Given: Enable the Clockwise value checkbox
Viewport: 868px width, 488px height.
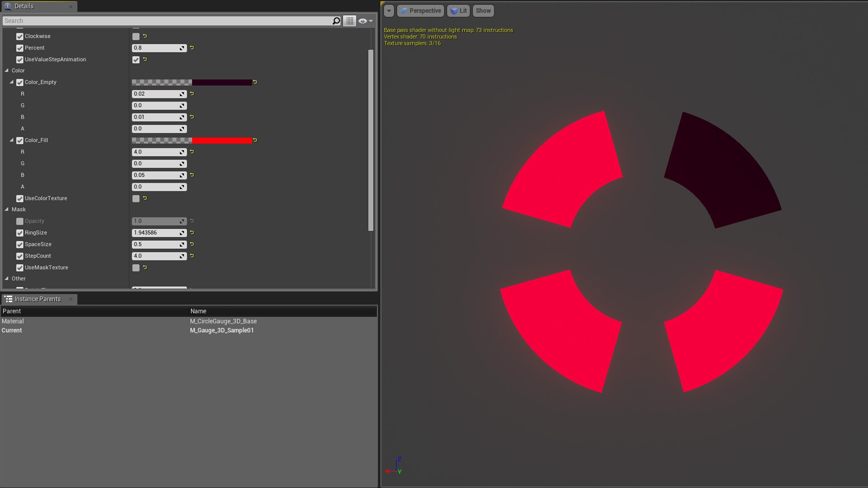Looking at the screenshot, I should click(x=136, y=36).
